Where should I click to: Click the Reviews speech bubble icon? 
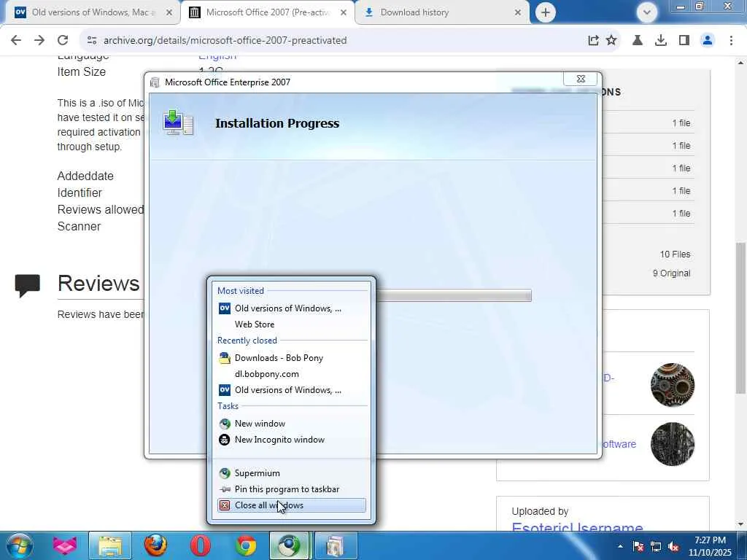pyautogui.click(x=27, y=285)
